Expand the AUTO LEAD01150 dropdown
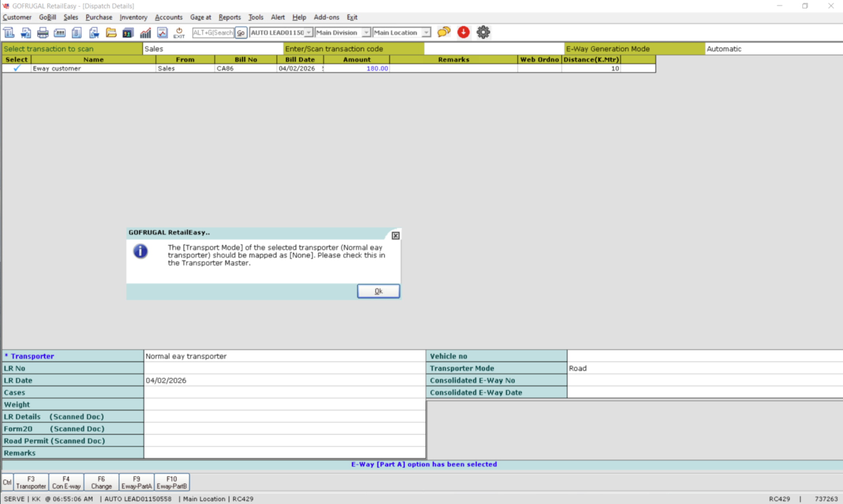 (x=308, y=33)
